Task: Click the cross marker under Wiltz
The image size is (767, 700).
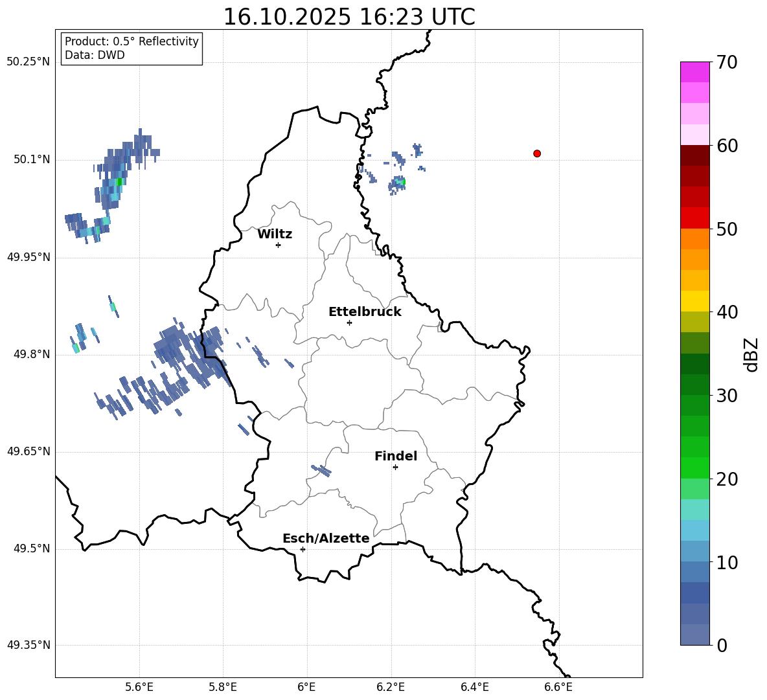Action: 279,245
